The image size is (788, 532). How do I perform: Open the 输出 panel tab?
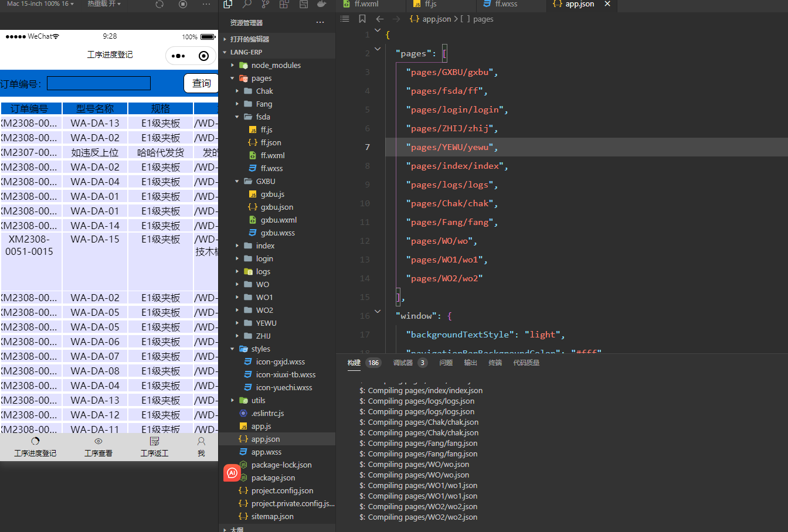(471, 363)
